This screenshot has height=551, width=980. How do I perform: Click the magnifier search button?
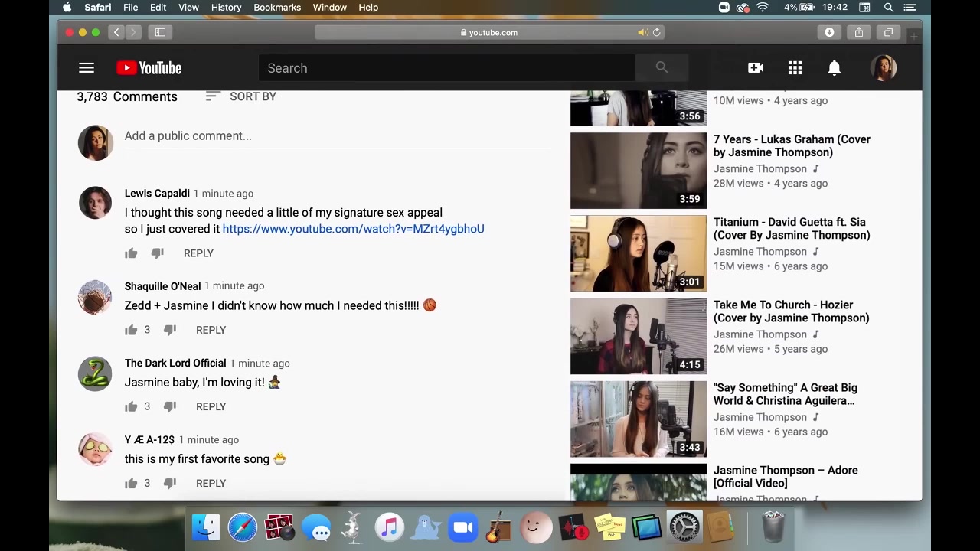(661, 68)
